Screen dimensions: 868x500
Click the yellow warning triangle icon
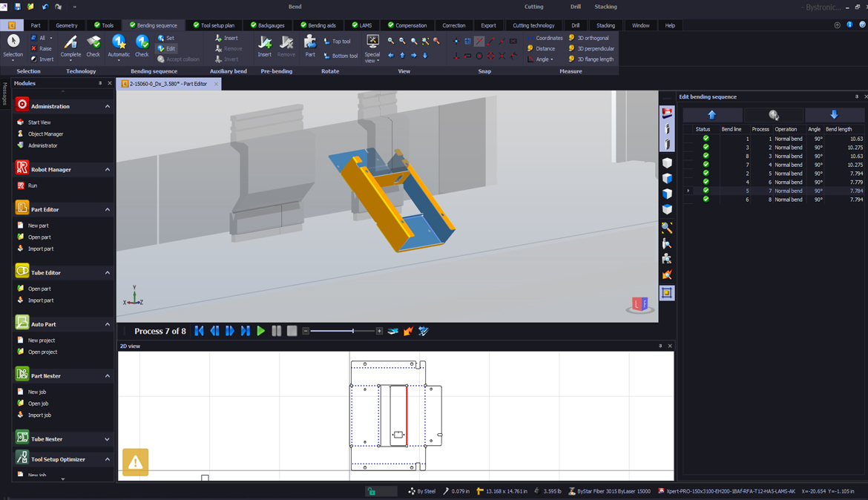coord(135,462)
